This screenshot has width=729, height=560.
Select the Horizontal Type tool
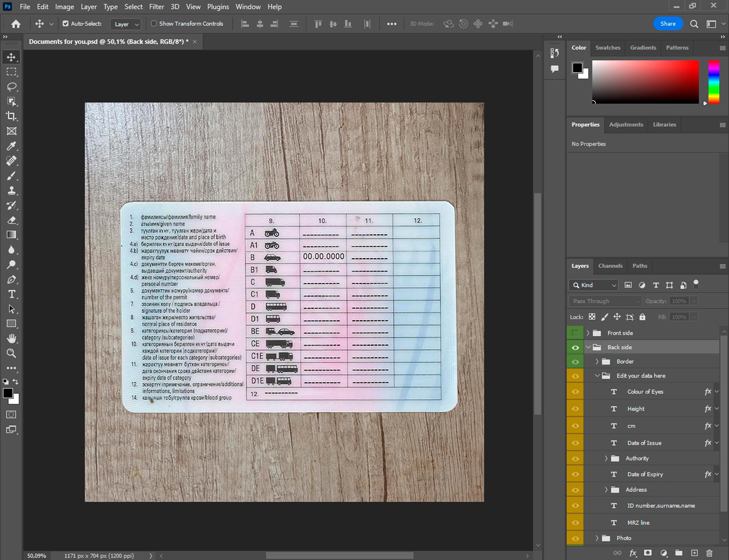point(12,294)
